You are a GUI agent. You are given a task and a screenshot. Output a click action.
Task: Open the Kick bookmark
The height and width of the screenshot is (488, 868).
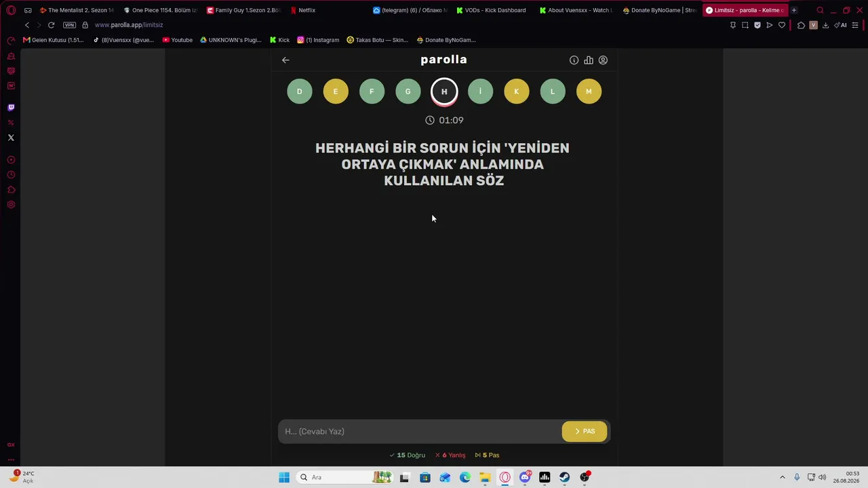click(x=279, y=40)
